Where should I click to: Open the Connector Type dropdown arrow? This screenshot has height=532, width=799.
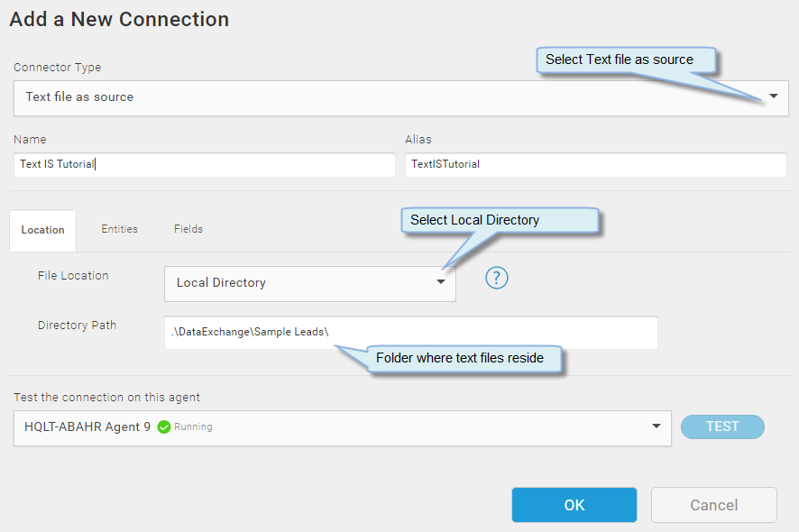[x=774, y=96]
